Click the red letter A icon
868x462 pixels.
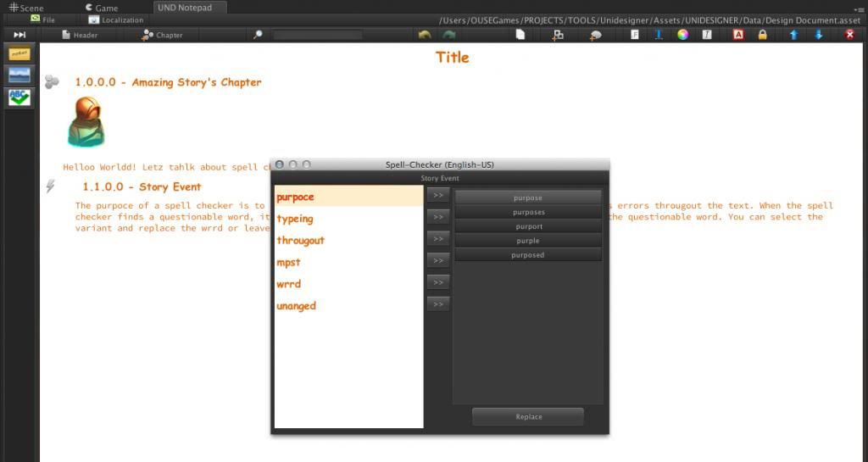coord(738,35)
